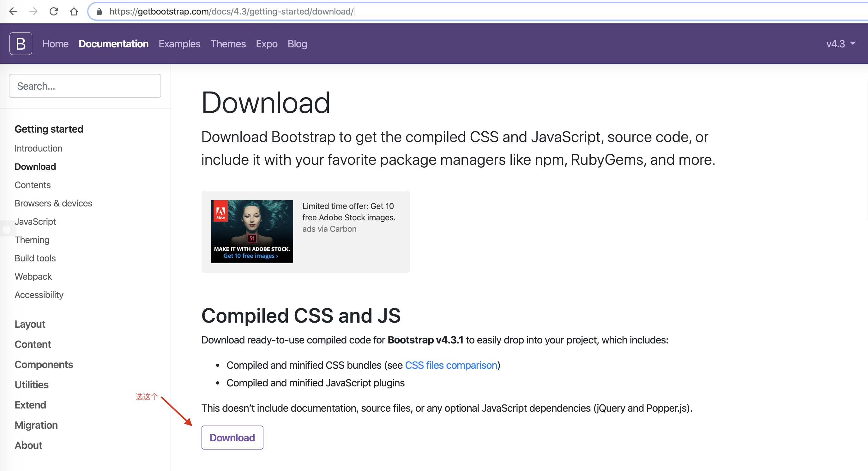Expand the Utilities sidebar section
Screen dimensions: 868x471
coord(32,385)
